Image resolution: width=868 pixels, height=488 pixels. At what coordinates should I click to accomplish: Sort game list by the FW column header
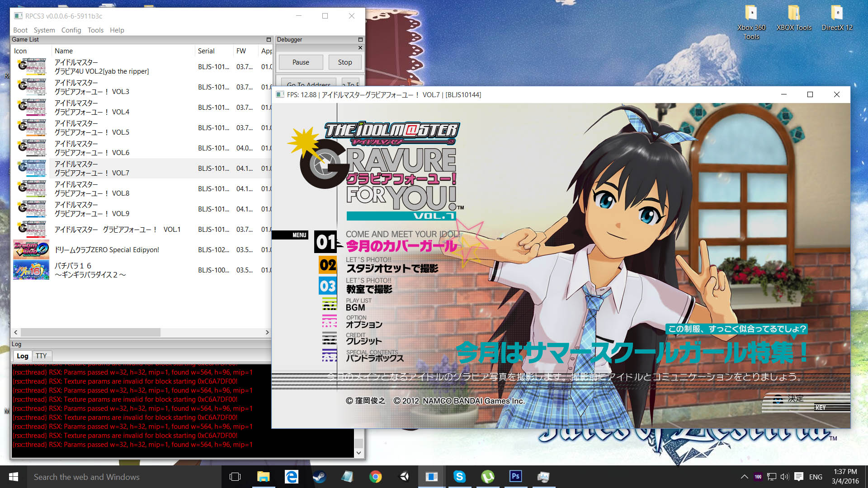click(245, 51)
